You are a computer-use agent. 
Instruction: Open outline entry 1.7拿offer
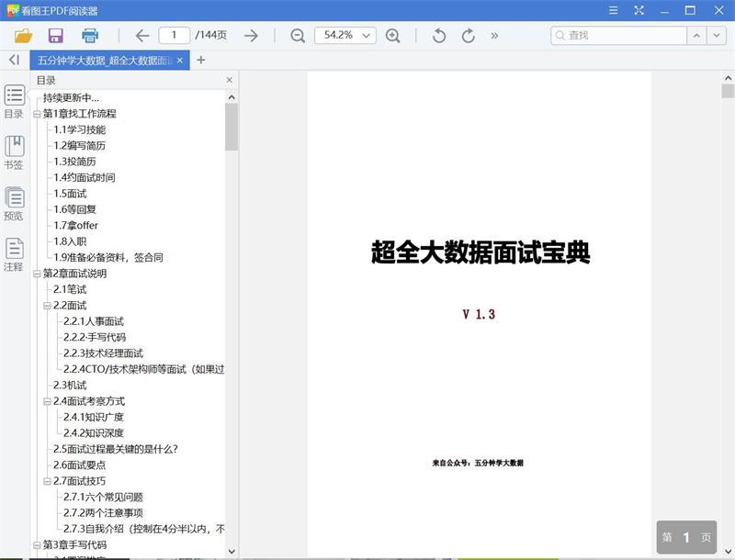click(x=75, y=225)
